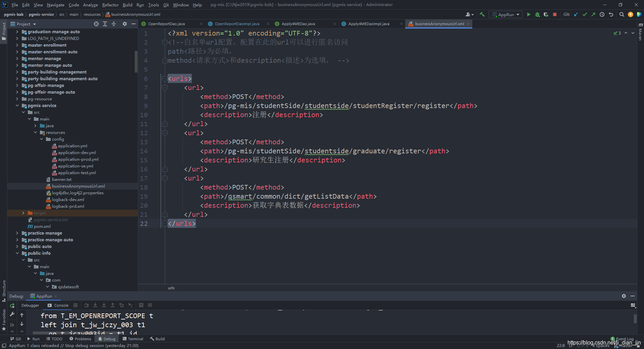Viewport: 644px width, 349px height.
Task: Select logback-prd.xml in the tree
Action: pyautogui.click(x=68, y=206)
